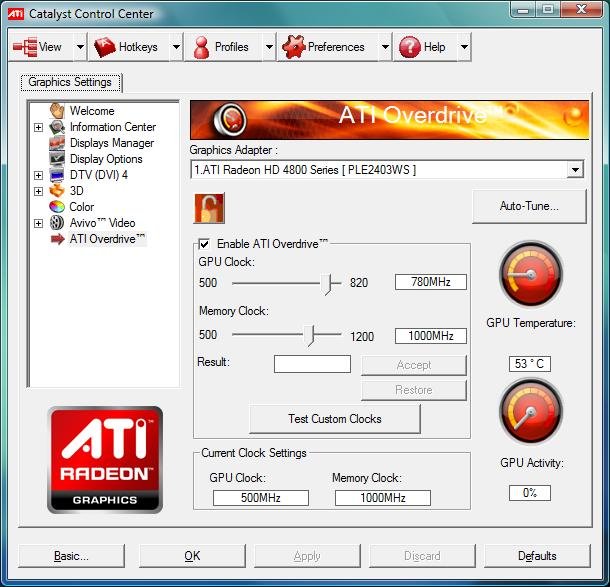Image resolution: width=610 pixels, height=587 pixels.
Task: Open the View dropdown arrow
Action: pos(78,47)
